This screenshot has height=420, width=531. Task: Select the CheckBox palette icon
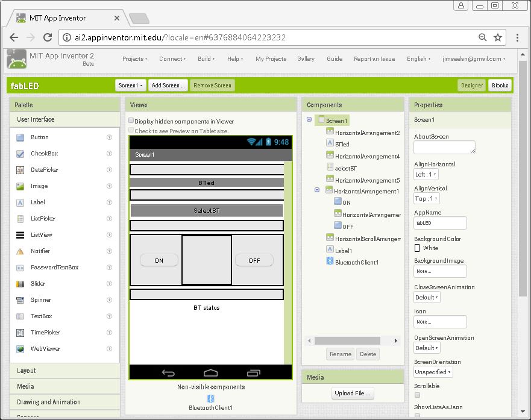[20, 154]
